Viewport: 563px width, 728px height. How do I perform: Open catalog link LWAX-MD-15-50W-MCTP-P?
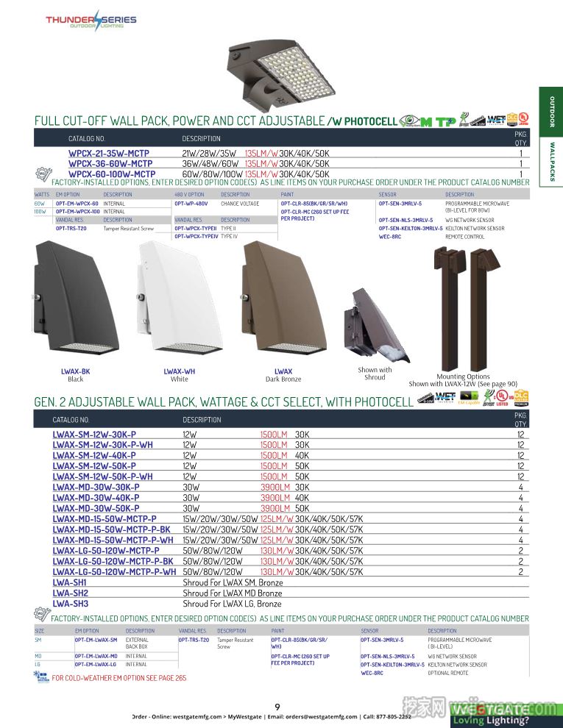[105, 518]
